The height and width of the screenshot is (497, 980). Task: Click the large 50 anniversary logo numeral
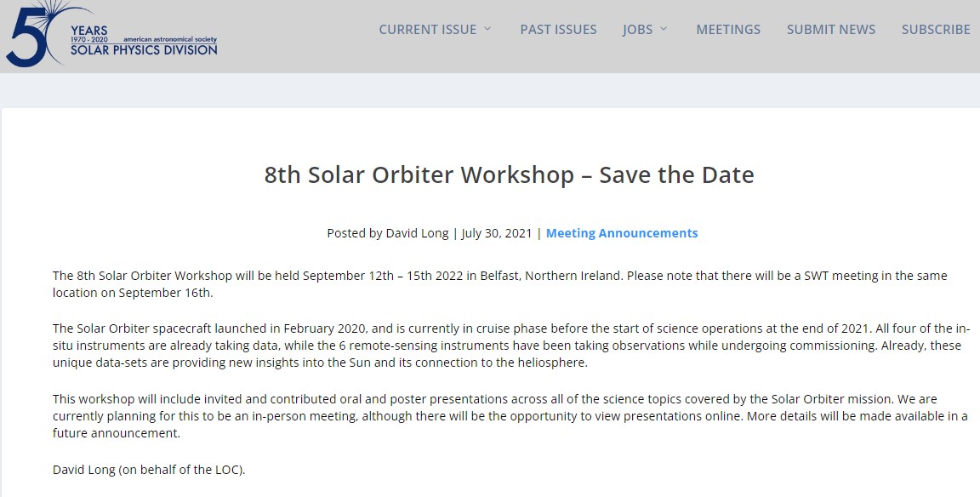tap(27, 37)
